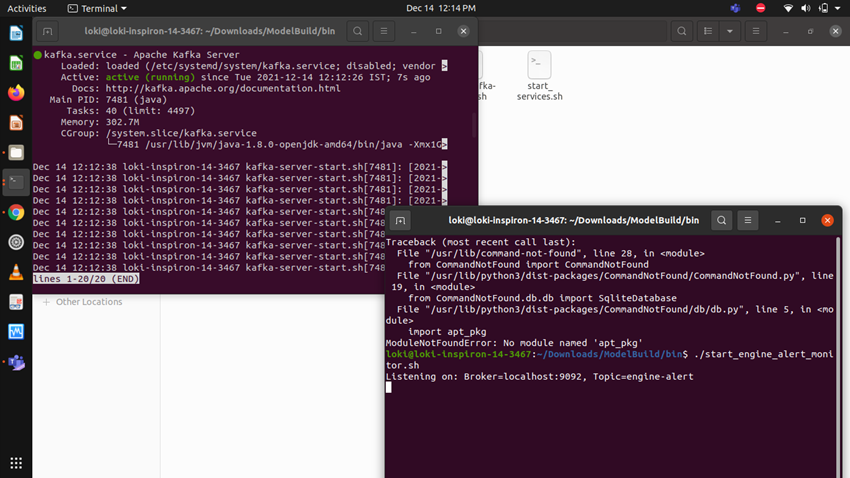Switch to Terminal via dock icon
The width and height of the screenshot is (850, 478).
coord(16,182)
